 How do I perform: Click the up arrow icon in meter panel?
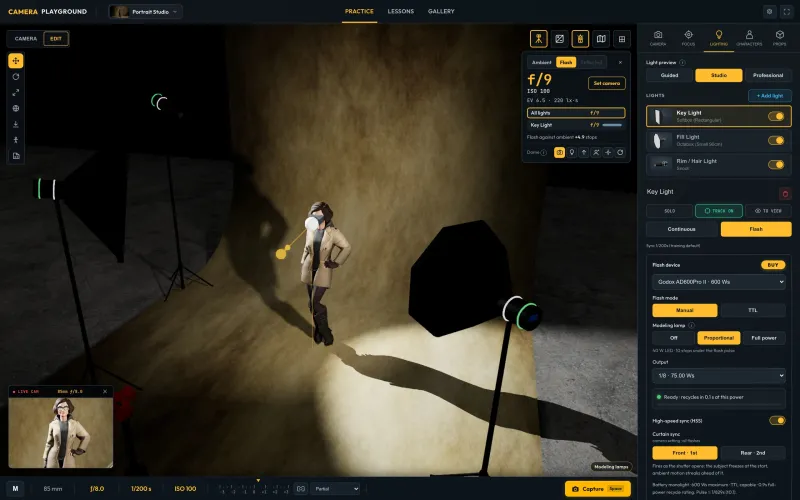[x=584, y=152]
